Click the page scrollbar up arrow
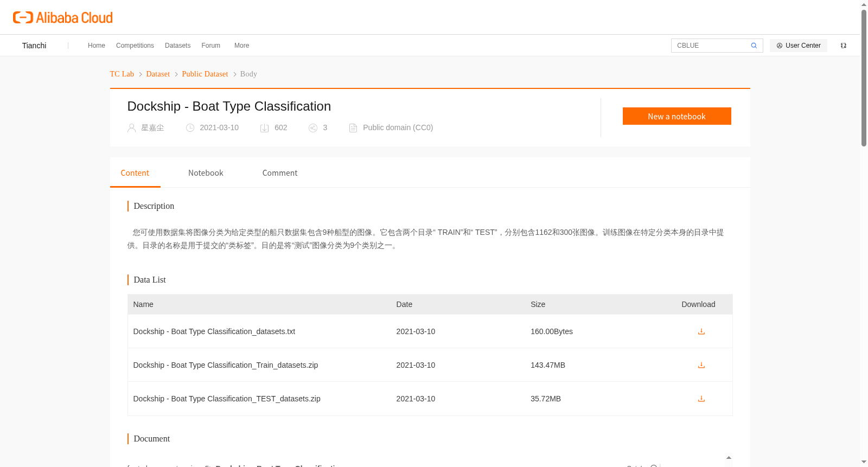The height and width of the screenshot is (467, 868). (x=864, y=4)
